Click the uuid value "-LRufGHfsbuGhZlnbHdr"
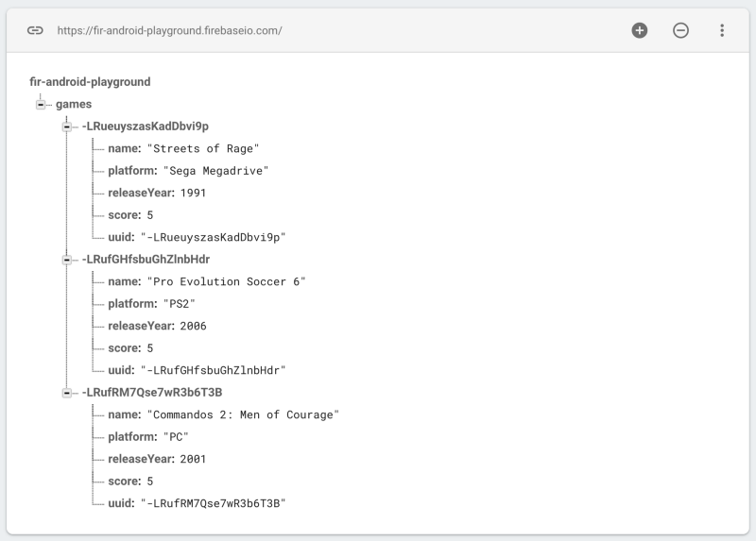 pos(214,370)
